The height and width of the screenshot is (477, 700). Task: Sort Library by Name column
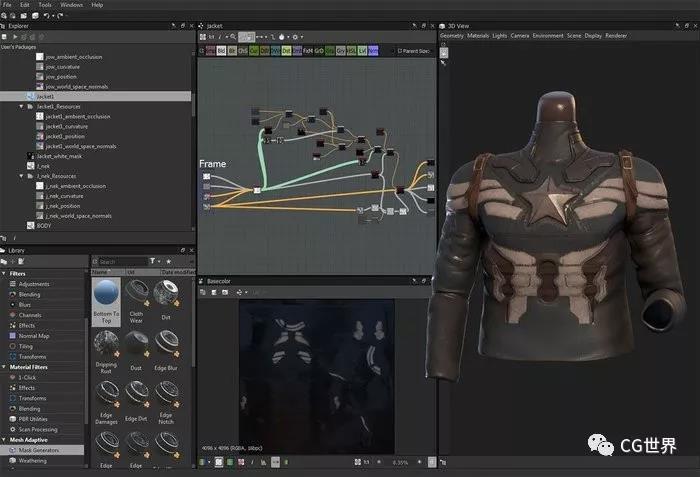coord(108,272)
